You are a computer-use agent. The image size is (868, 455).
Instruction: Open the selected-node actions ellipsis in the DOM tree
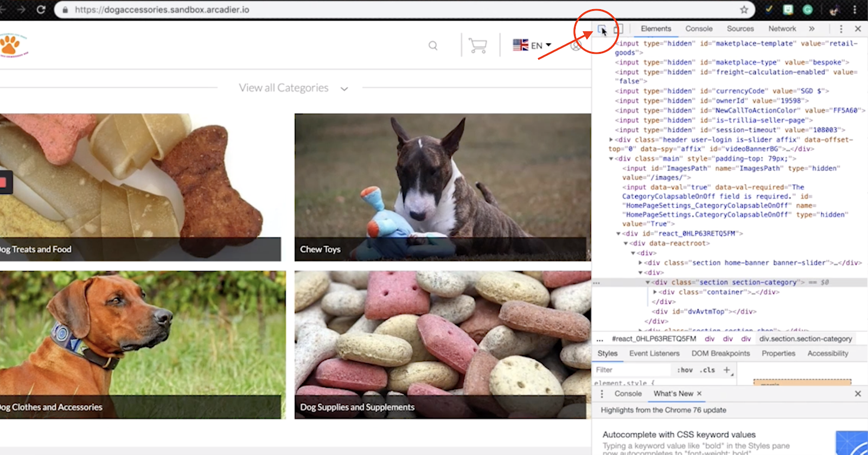click(x=597, y=283)
